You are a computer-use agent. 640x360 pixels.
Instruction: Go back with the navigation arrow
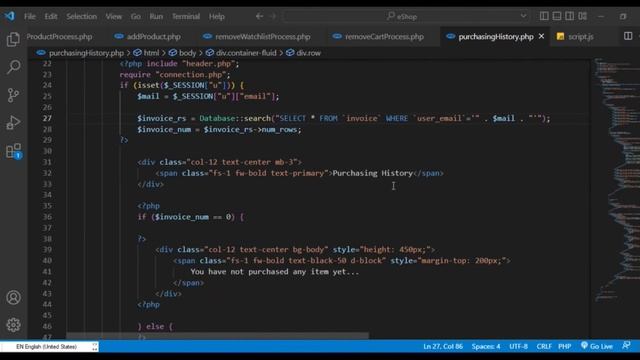tap(259, 16)
